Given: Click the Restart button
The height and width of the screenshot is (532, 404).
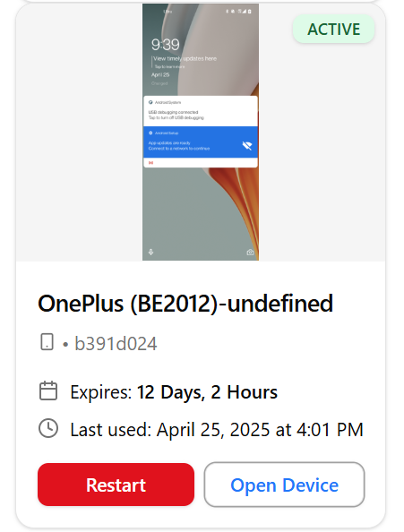Looking at the screenshot, I should click(x=116, y=485).
